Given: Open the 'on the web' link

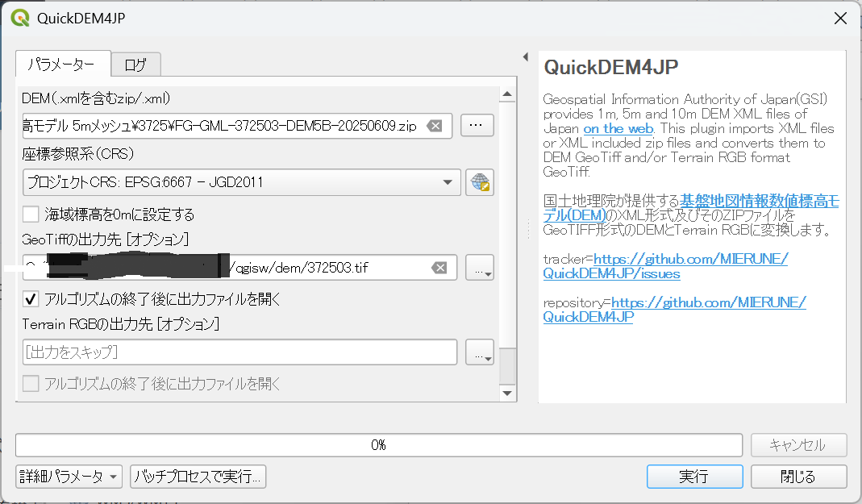Looking at the screenshot, I should coord(618,128).
